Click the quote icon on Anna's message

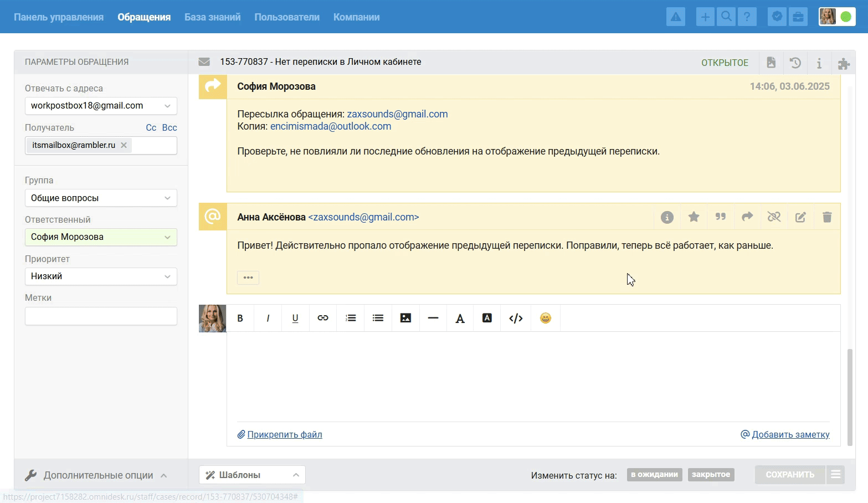720,217
